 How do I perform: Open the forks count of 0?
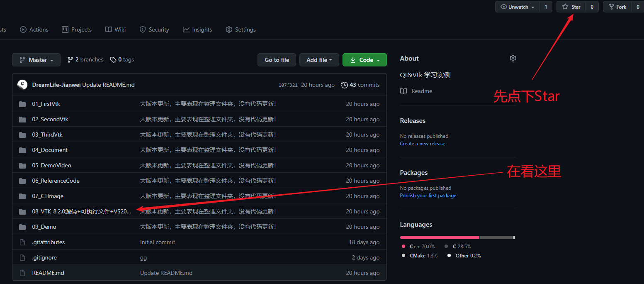point(638,7)
